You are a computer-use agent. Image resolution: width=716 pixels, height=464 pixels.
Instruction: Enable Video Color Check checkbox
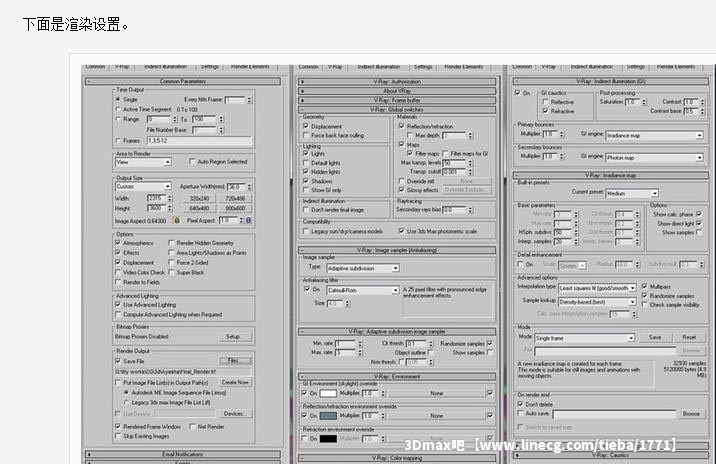tap(118, 272)
